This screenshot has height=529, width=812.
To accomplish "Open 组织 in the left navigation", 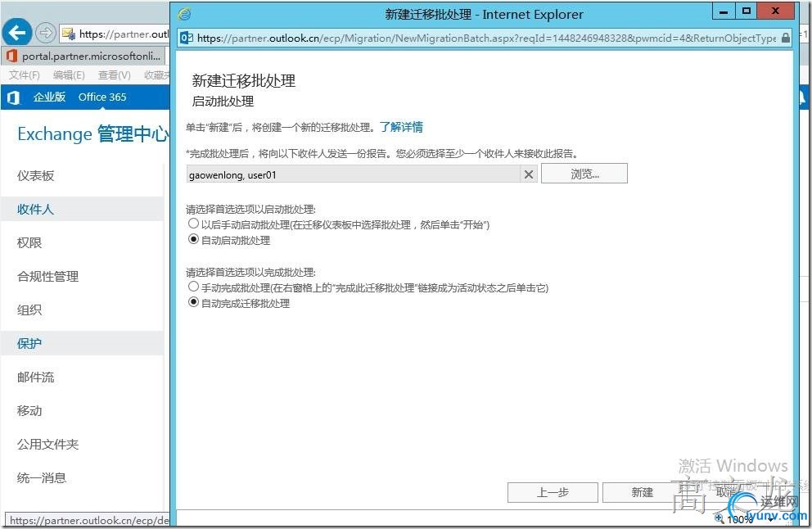I will (29, 310).
